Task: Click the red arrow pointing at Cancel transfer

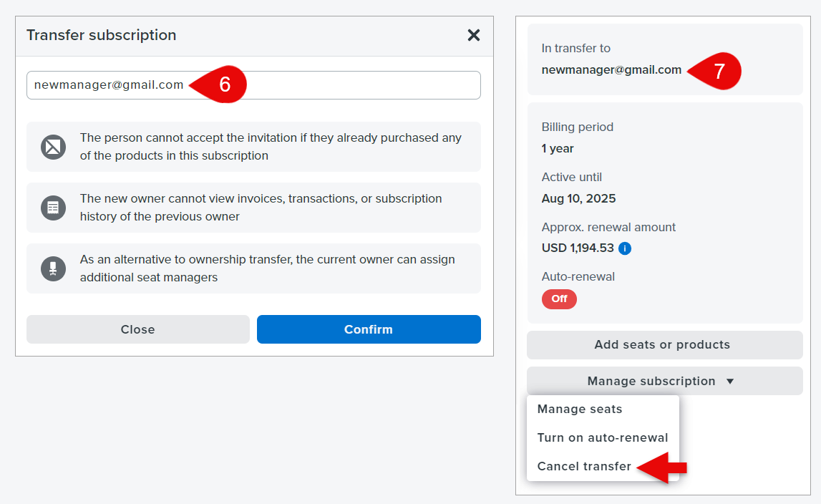Action: [664, 467]
